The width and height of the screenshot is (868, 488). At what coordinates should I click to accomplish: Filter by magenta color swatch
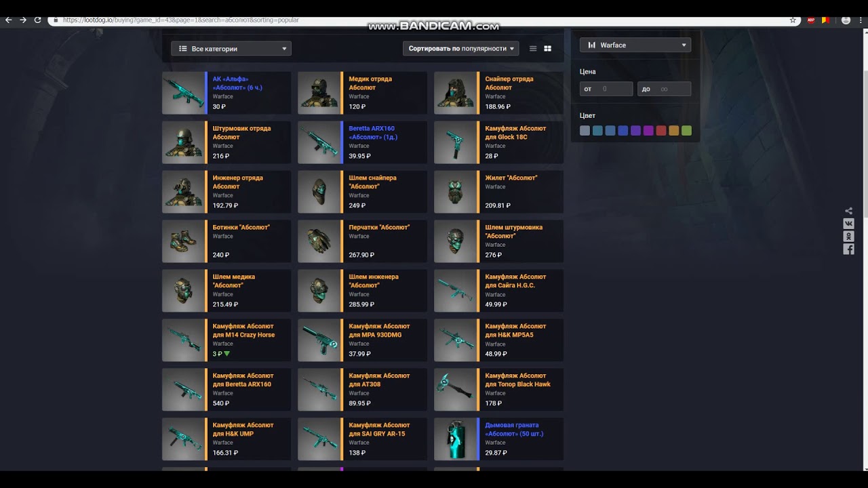(648, 131)
